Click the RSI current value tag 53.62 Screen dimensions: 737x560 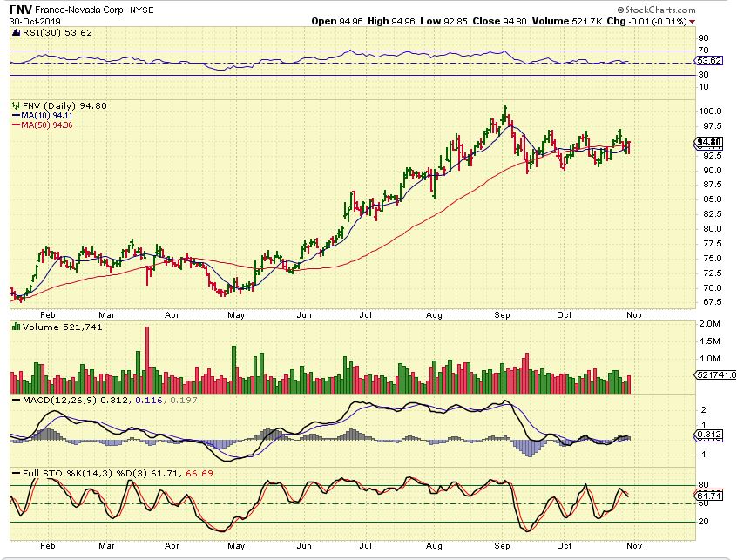click(709, 61)
